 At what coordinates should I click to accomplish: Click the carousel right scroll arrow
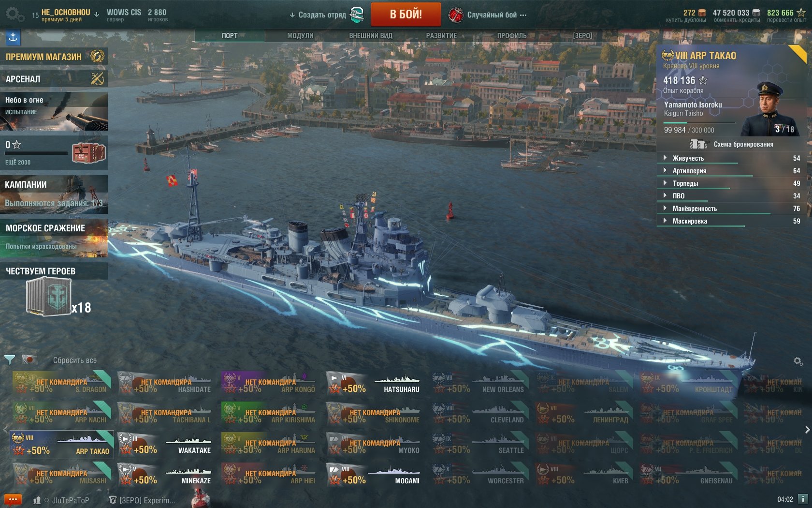point(807,430)
